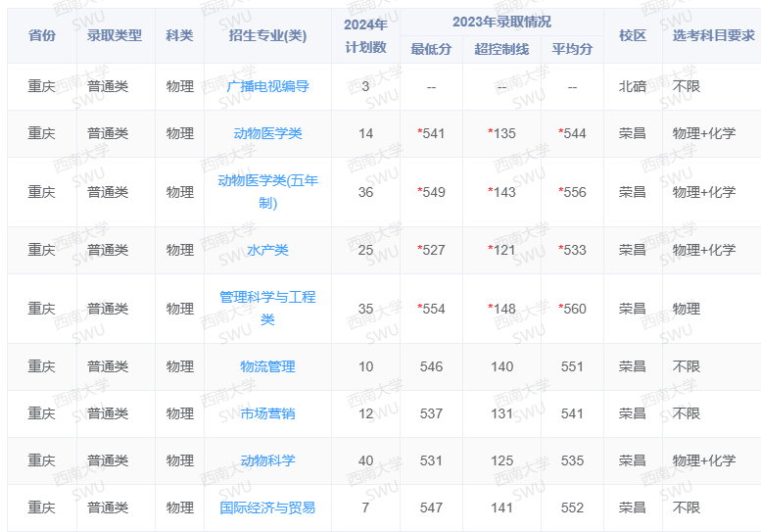
Task: Select the *148 over-control-line cell
Action: (501, 309)
